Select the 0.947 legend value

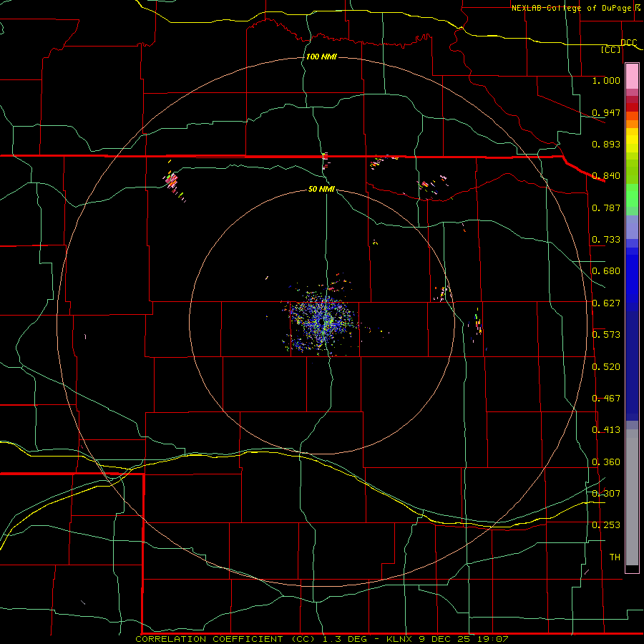pyautogui.click(x=606, y=112)
